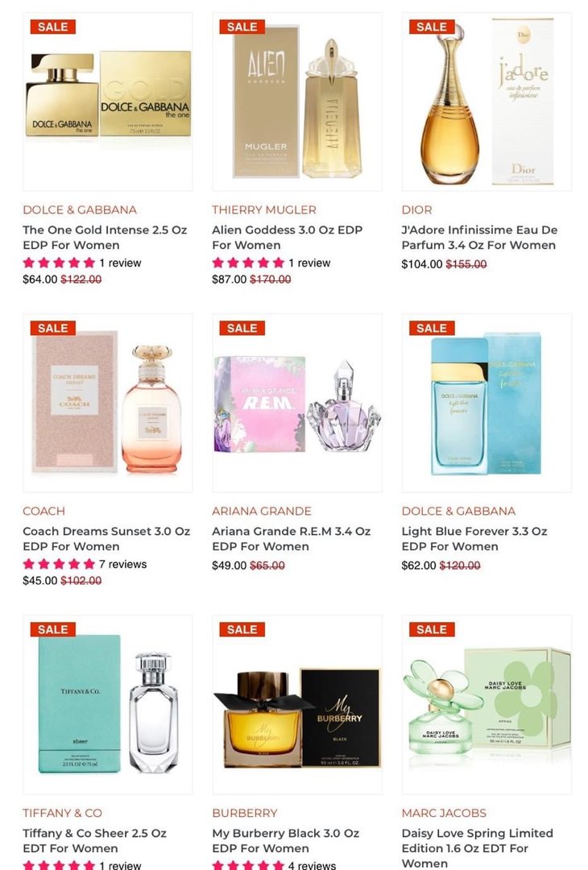The width and height of the screenshot is (588, 870).
Task: View the 1 review link for The One Gold
Action: (120, 263)
